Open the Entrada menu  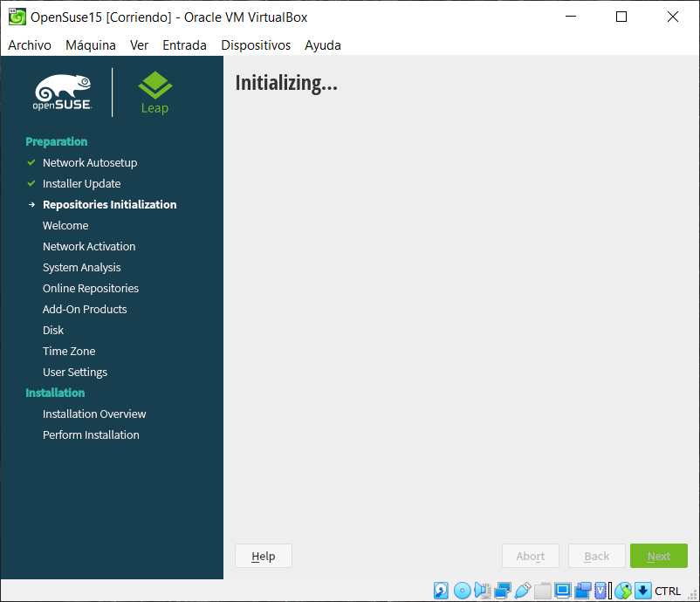[x=184, y=45]
